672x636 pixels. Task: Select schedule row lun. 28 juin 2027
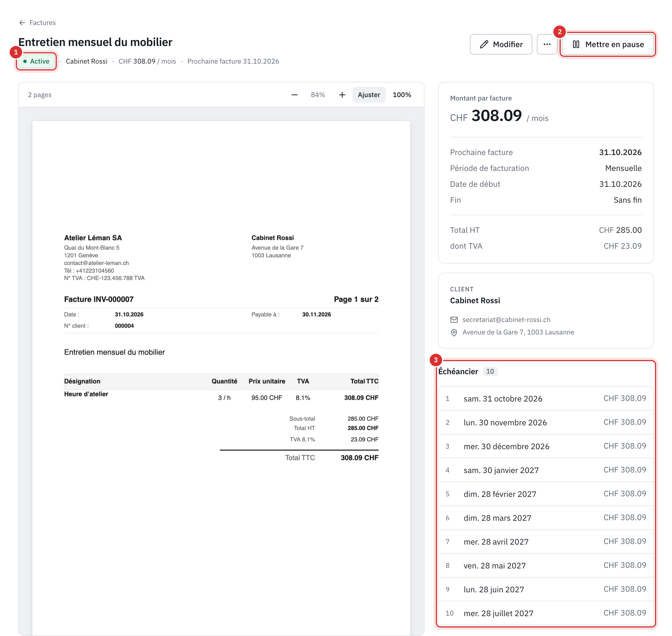coord(546,589)
